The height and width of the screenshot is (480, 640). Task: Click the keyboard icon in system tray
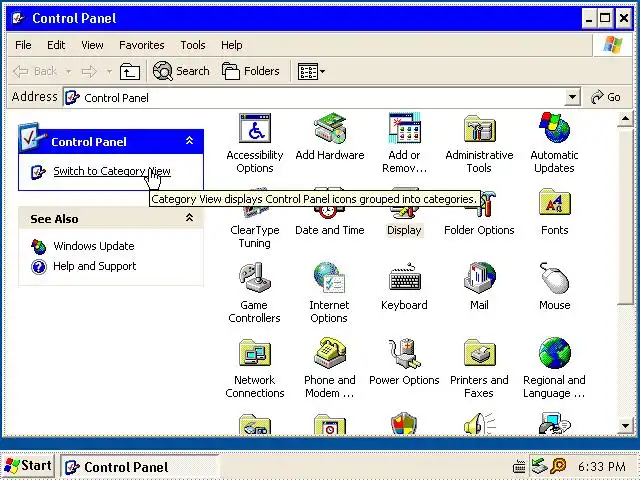tap(519, 466)
